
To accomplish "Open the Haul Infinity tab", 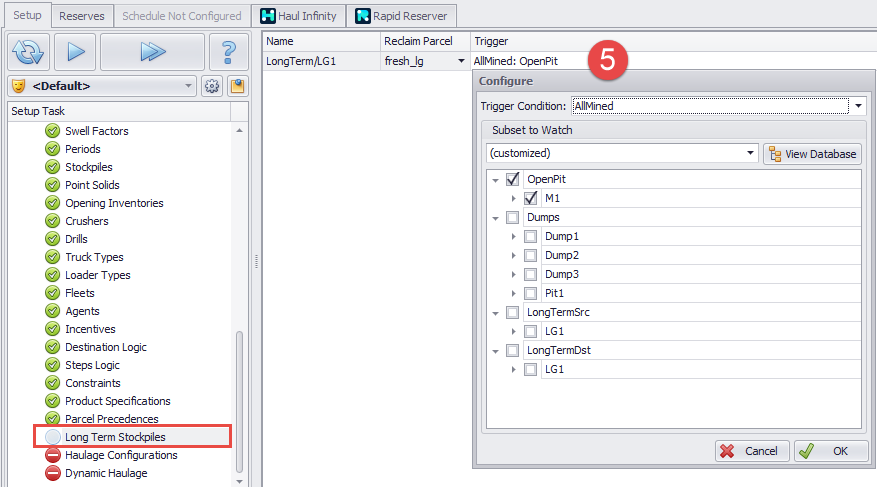I will 298,16.
